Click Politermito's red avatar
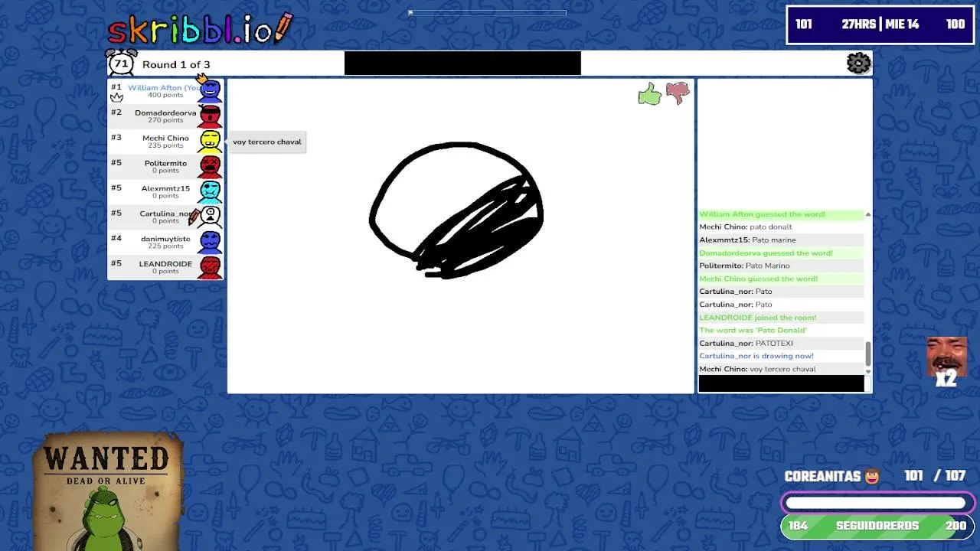980x551 pixels. tap(210, 167)
